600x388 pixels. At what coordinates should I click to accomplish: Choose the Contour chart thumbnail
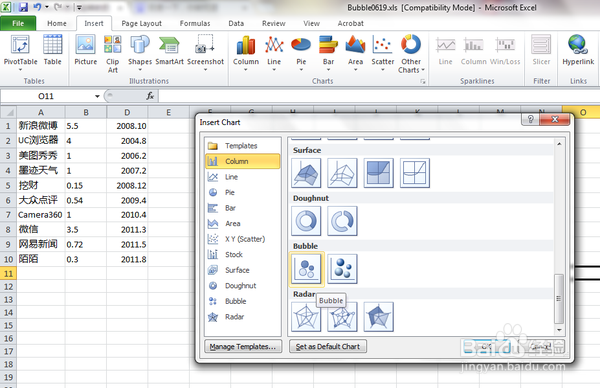(x=378, y=173)
